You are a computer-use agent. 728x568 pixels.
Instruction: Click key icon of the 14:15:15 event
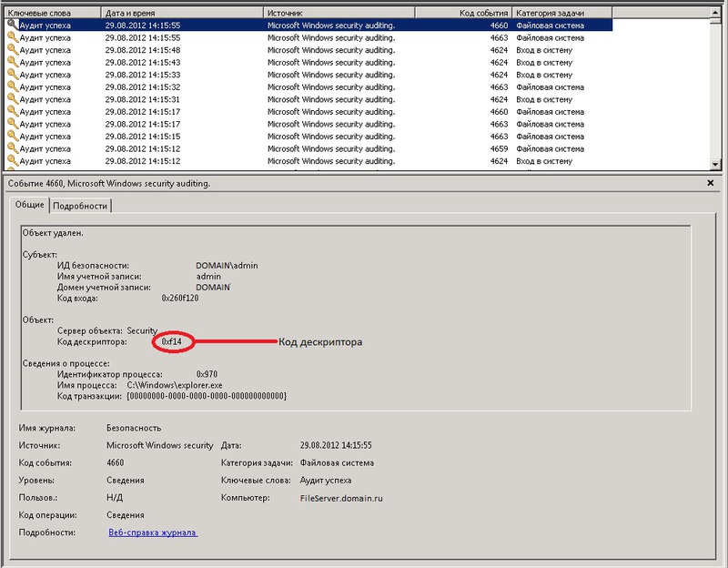pos(13,137)
